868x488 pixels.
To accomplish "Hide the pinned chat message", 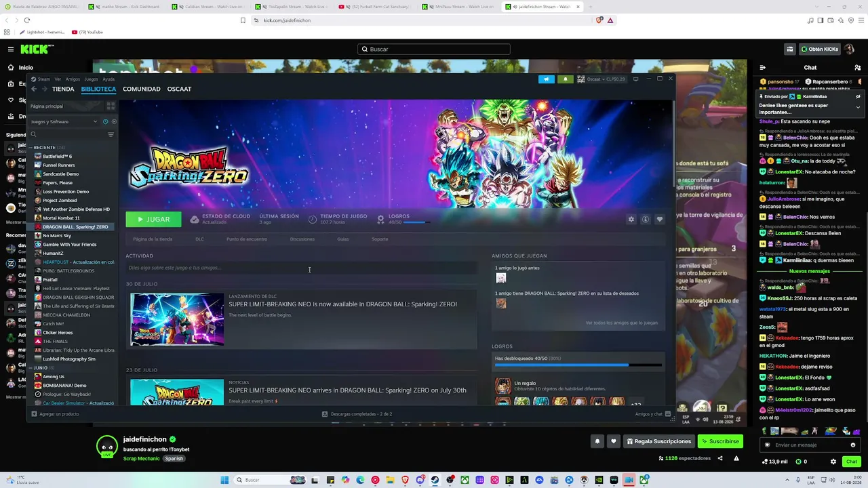I will pos(857,97).
